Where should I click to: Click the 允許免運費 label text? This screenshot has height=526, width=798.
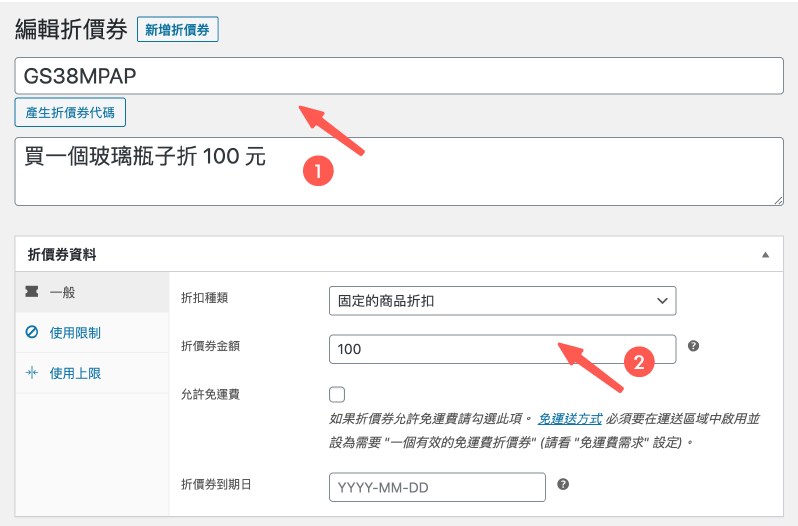coord(209,394)
